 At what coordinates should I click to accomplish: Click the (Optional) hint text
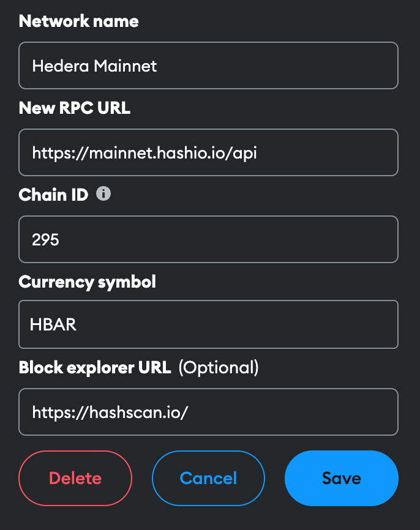coord(219,368)
